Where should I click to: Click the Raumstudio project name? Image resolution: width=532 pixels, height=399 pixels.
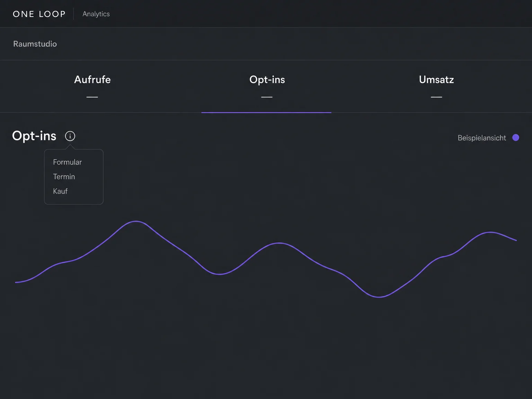click(35, 44)
